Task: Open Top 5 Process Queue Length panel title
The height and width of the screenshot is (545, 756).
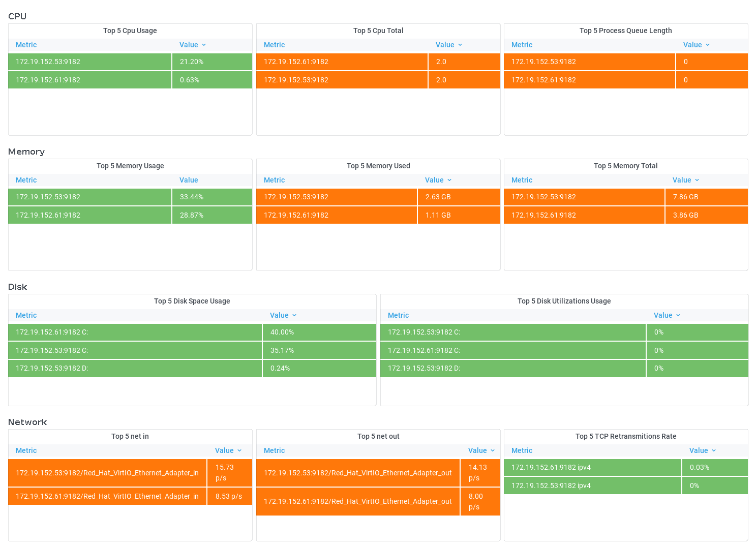Action: [626, 31]
